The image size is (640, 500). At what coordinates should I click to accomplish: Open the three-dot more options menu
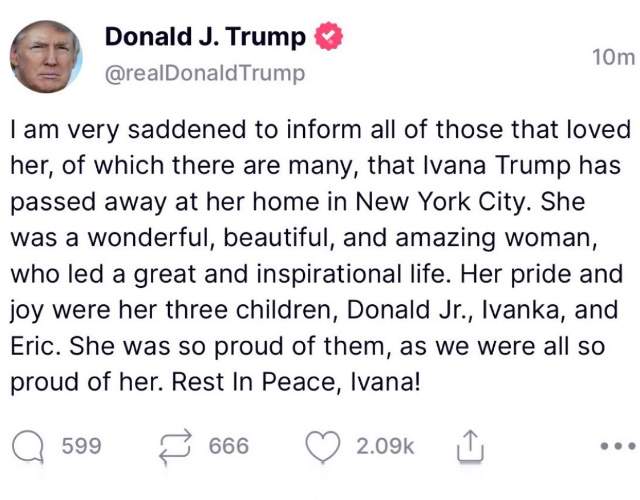click(x=618, y=446)
